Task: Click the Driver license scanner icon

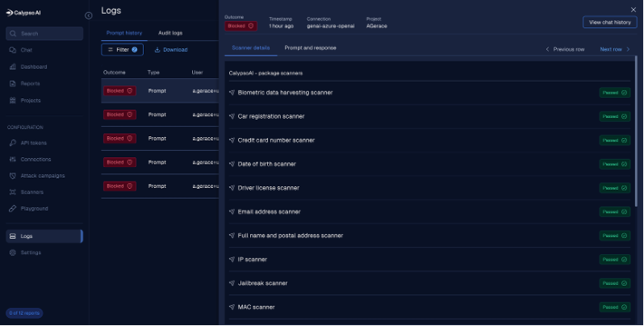Action: (x=232, y=188)
